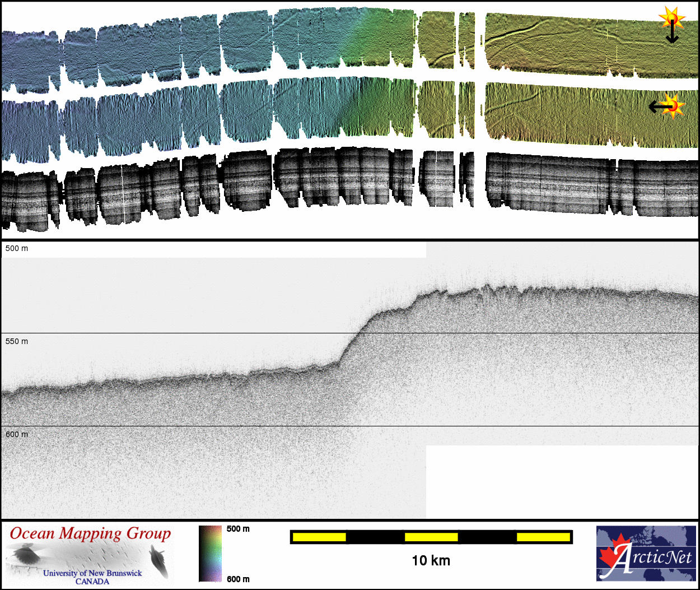This screenshot has width=700, height=590.
Task: Click the ArcticNet logo text
Action: pyautogui.click(x=655, y=558)
